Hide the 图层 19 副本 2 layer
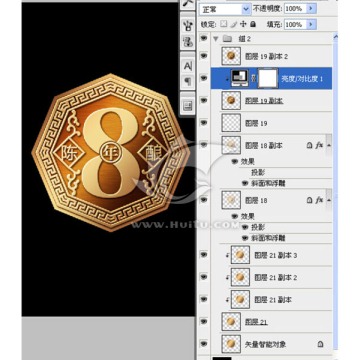Viewport: 360px width, 360px height. coord(203,56)
